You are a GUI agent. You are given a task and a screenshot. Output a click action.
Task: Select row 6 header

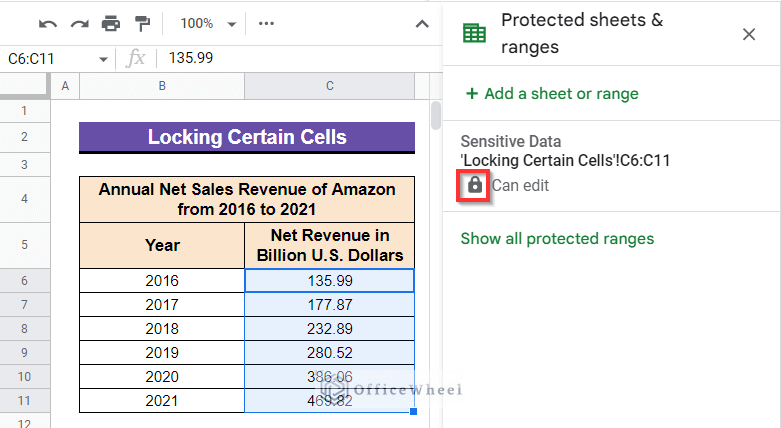pyautogui.click(x=24, y=281)
